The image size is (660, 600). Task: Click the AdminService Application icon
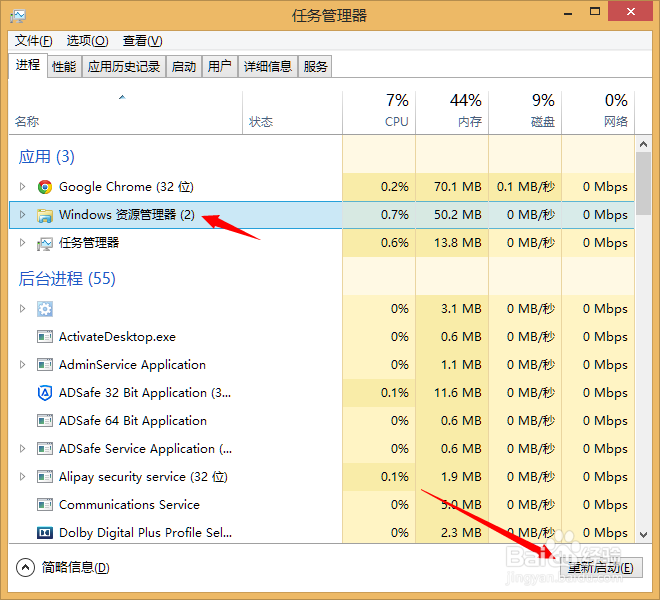tap(45, 365)
